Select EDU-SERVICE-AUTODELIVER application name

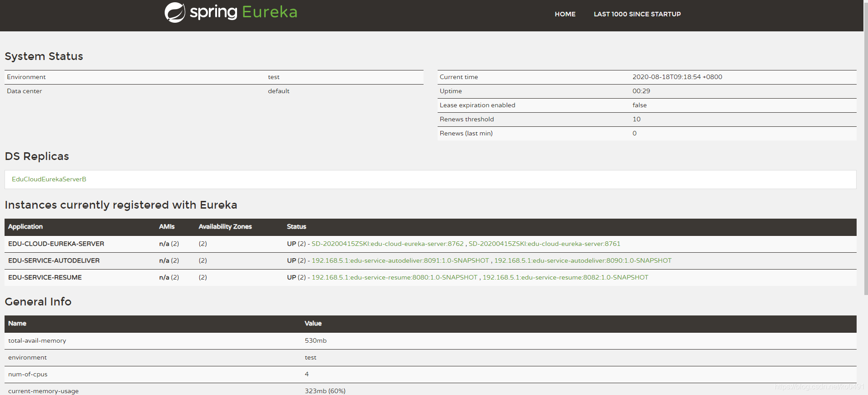[x=54, y=260]
